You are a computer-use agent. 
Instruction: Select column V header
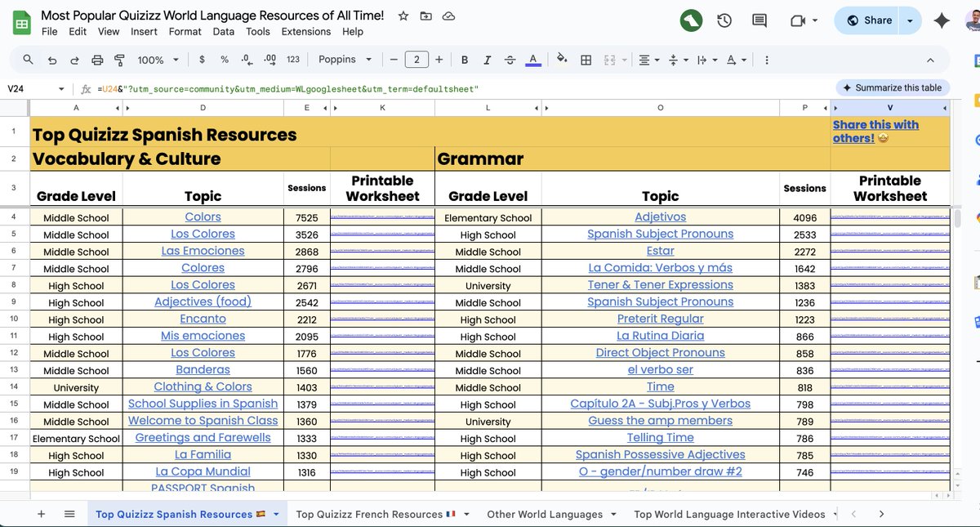[x=890, y=108]
